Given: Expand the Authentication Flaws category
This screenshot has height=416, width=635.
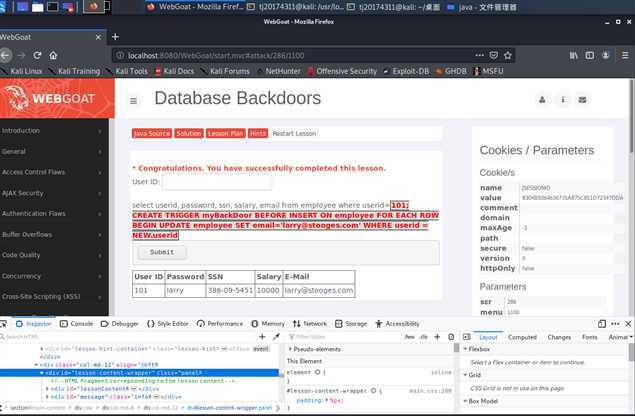Looking at the screenshot, I should [x=52, y=213].
